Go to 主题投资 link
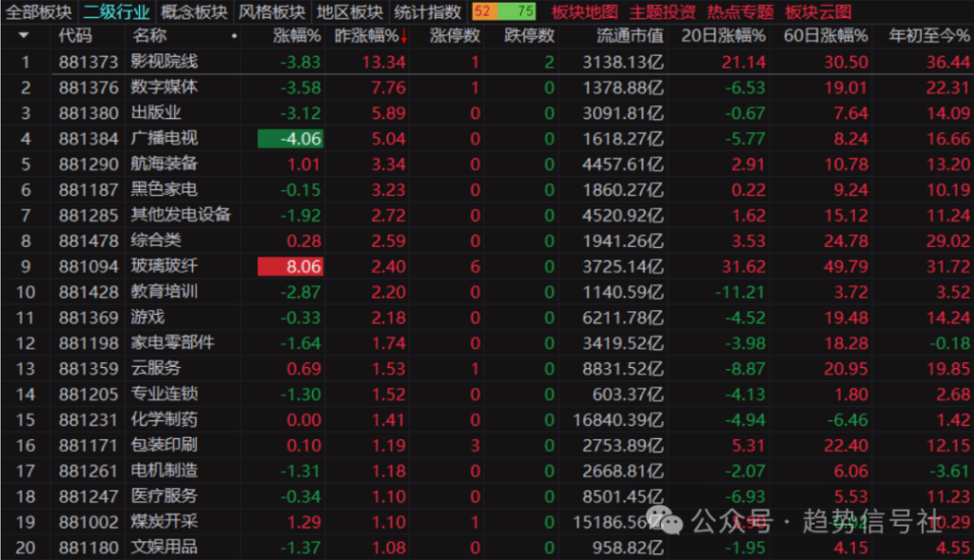Viewport: 974px width, 560px height. pyautogui.click(x=662, y=12)
